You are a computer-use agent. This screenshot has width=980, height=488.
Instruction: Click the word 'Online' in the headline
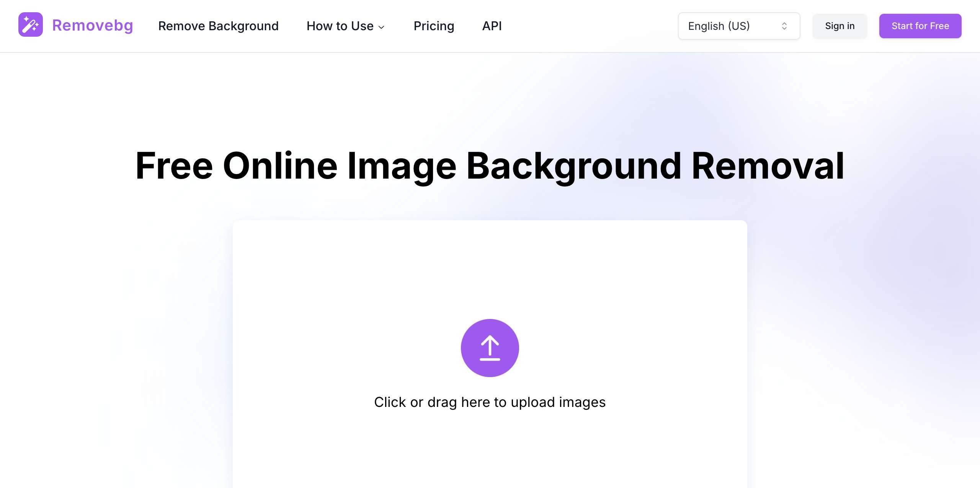tap(280, 166)
